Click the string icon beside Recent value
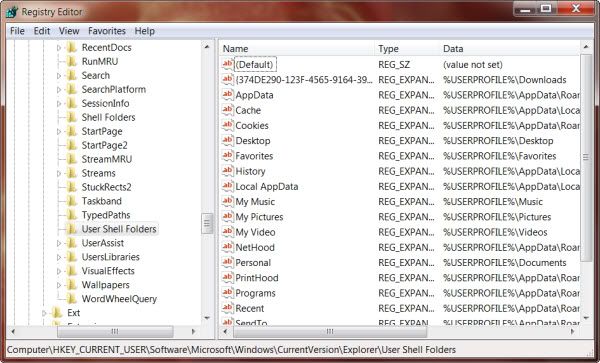This screenshot has height=363, width=600. (227, 308)
